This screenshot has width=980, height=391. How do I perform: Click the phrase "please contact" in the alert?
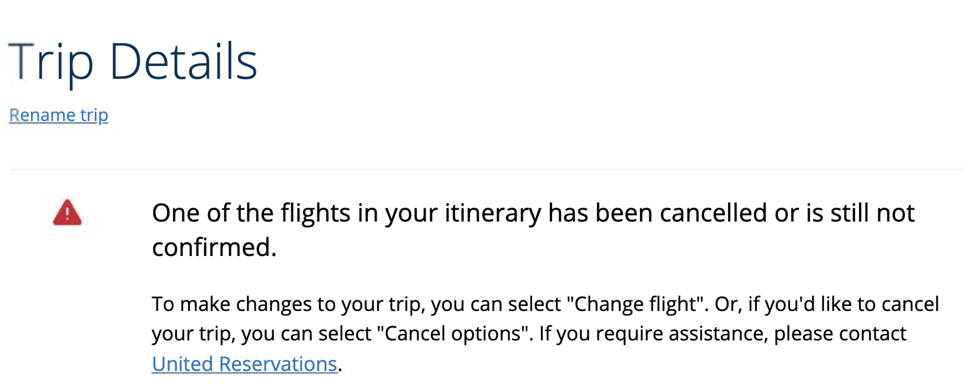(x=840, y=334)
